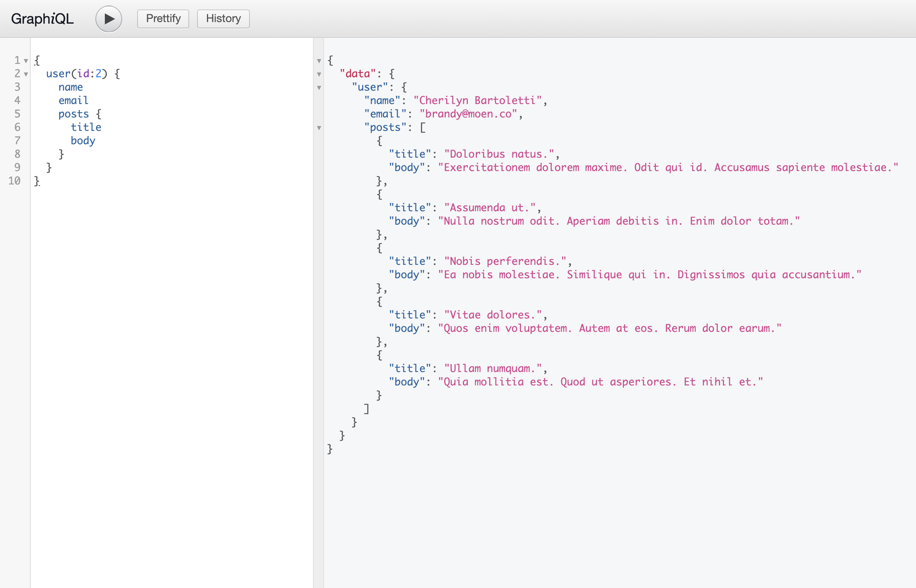Click the "Cherilyn Bartoletti" name value
Screen dimensions: 916x588
pos(477,100)
